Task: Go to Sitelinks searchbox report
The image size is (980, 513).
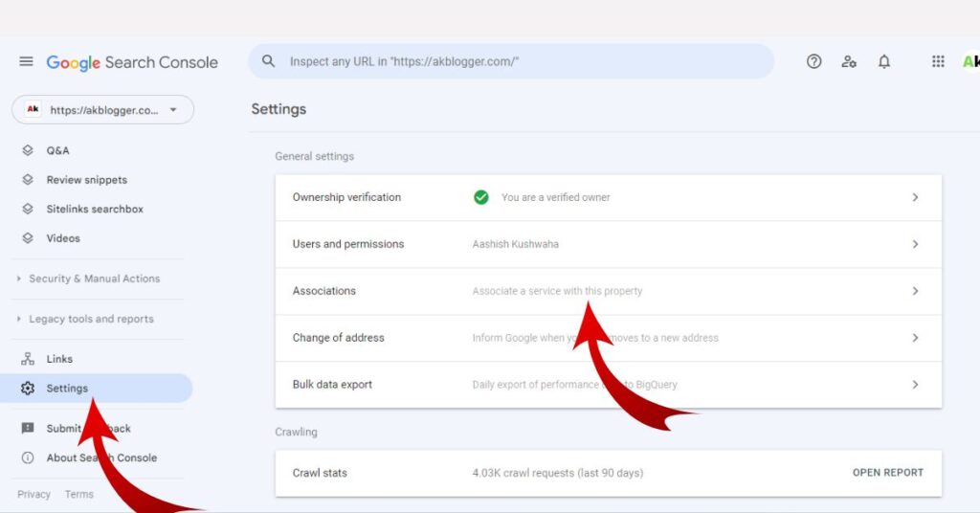Action: coord(95,210)
